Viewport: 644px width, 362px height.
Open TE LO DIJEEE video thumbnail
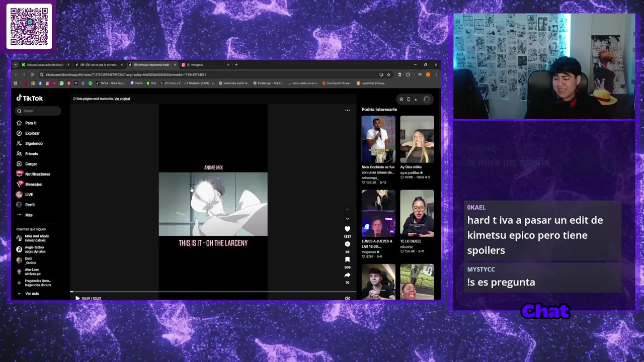(x=417, y=213)
